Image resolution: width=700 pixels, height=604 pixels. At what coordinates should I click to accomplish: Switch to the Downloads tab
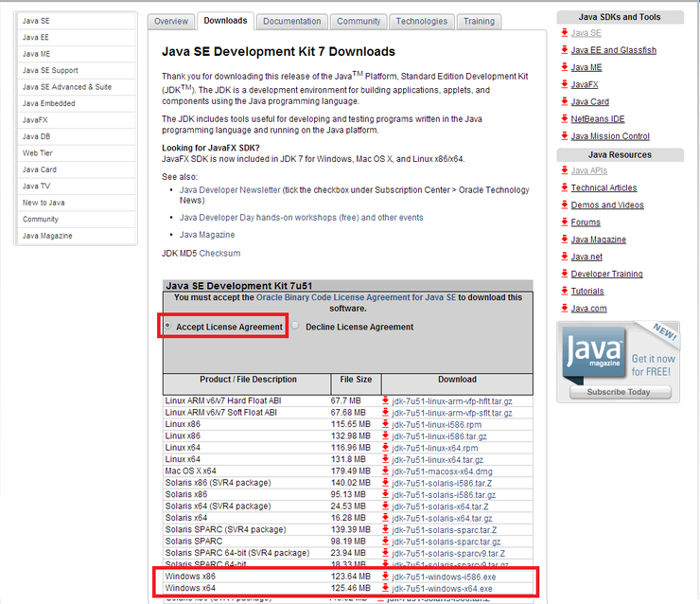tap(225, 21)
